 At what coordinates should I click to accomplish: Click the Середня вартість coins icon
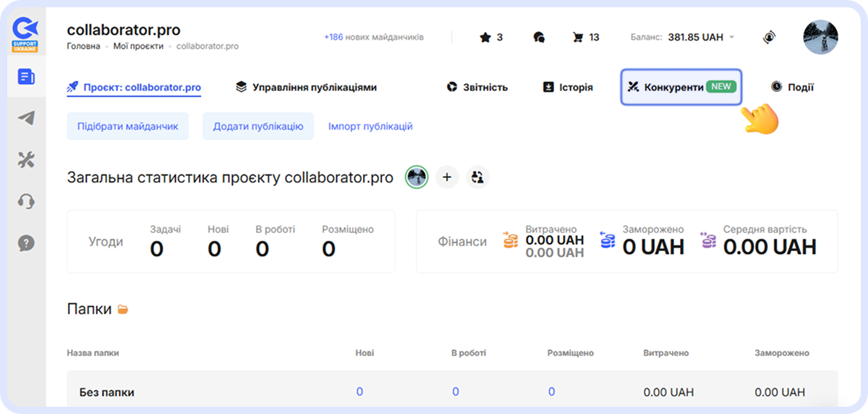(708, 241)
